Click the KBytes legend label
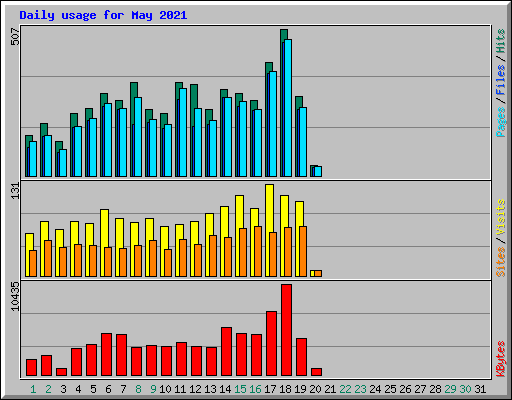 pos(500,359)
